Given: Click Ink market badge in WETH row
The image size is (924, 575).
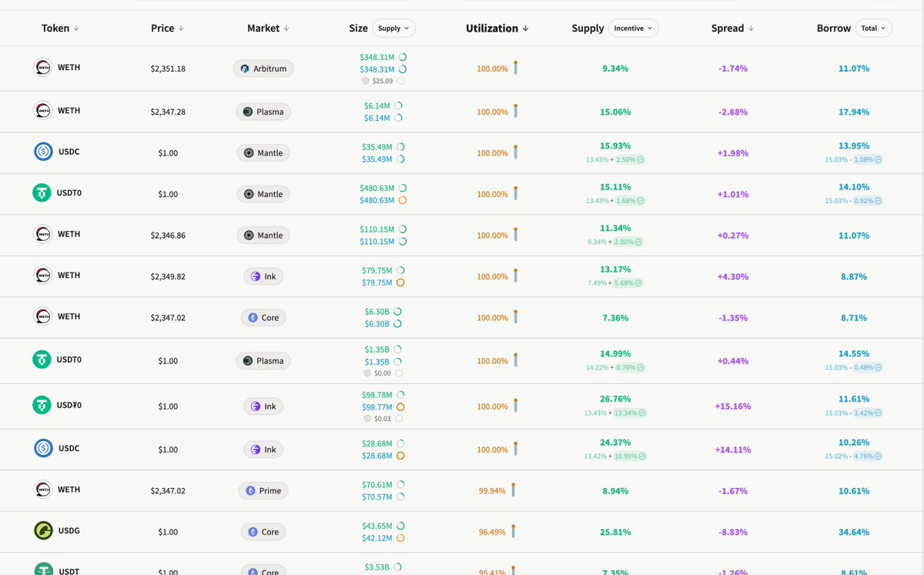Looking at the screenshot, I should [x=263, y=276].
